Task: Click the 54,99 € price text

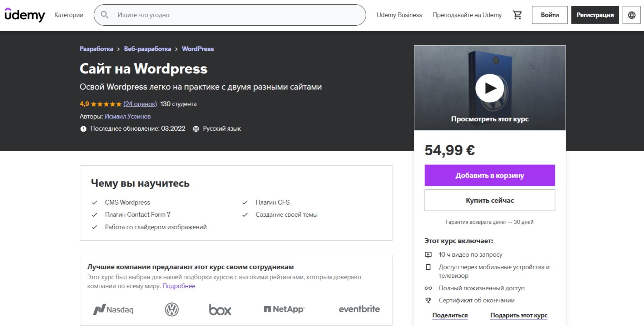Action: coord(450,150)
